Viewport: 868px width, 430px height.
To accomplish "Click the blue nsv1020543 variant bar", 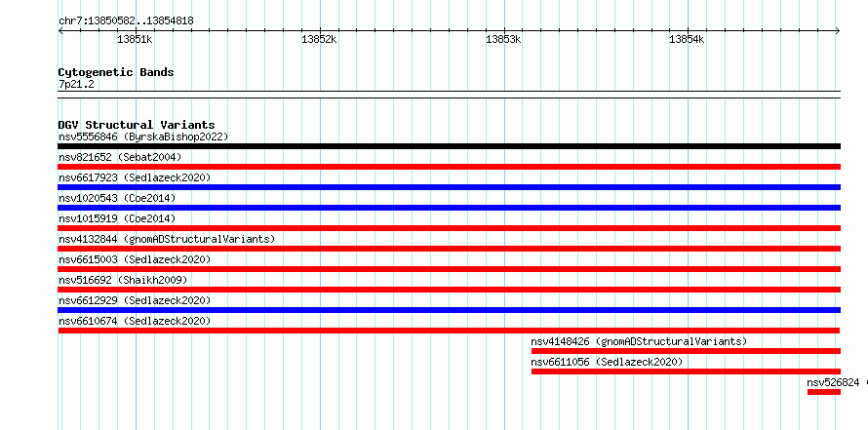I will [x=449, y=208].
